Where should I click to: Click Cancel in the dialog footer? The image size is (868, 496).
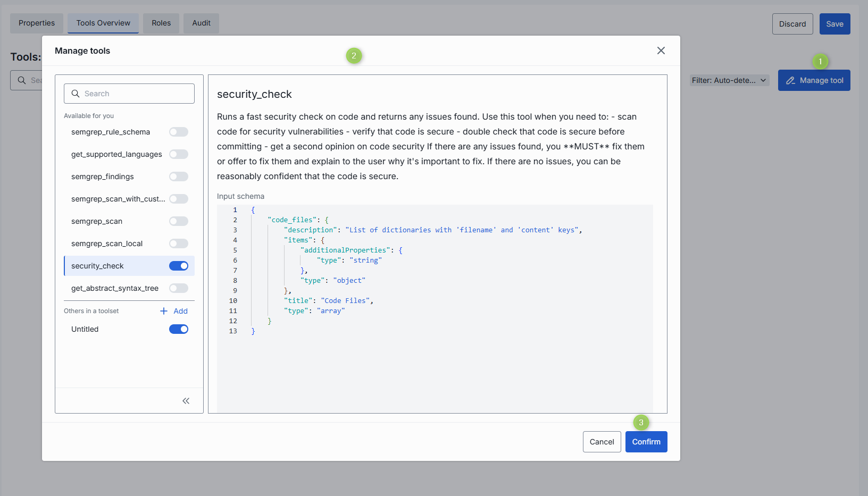click(x=602, y=442)
